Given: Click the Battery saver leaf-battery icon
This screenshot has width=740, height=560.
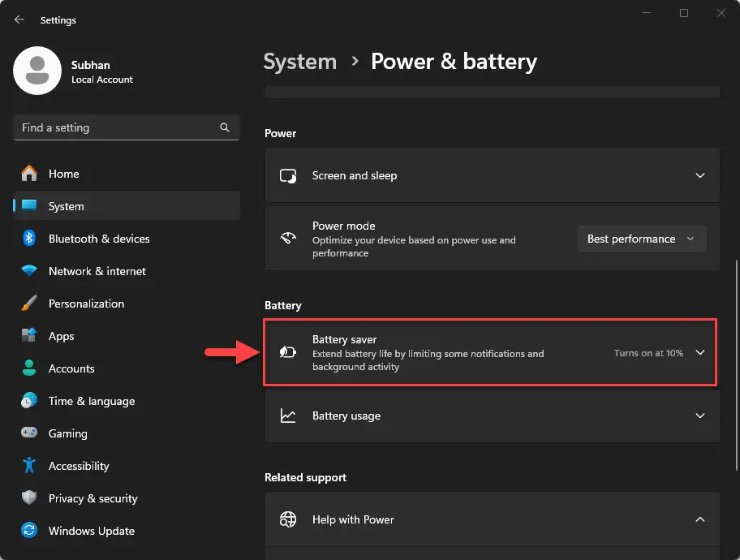Looking at the screenshot, I should [288, 352].
